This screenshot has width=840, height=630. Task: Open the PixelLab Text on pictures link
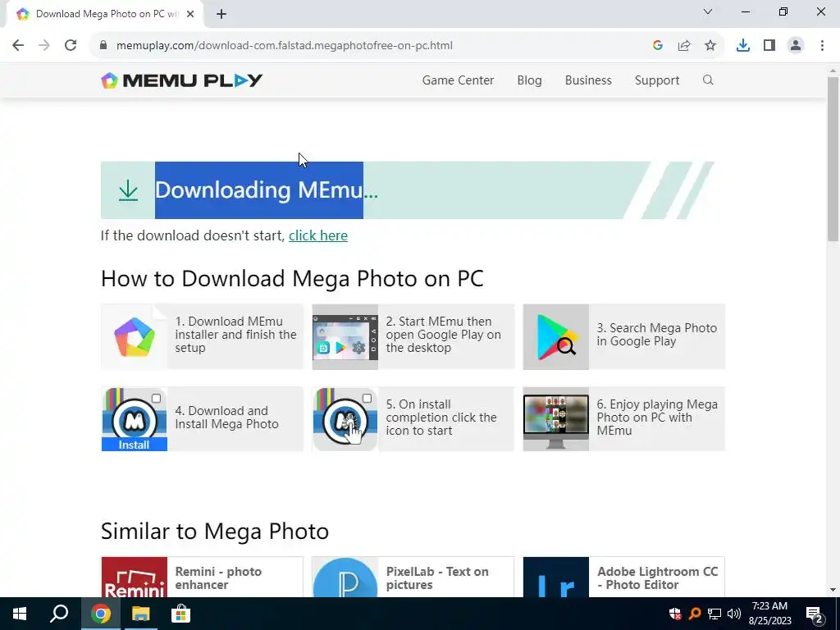tap(437, 578)
